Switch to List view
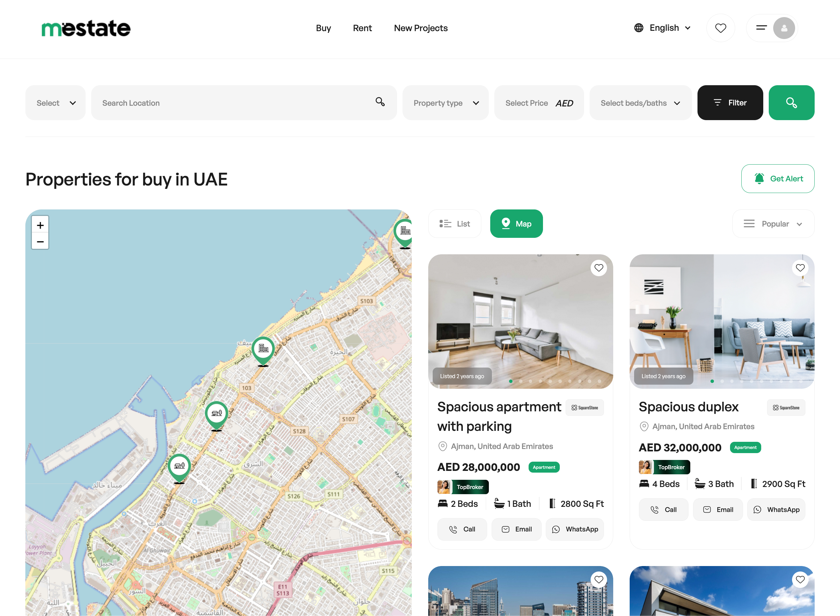840x616 pixels. 455,224
